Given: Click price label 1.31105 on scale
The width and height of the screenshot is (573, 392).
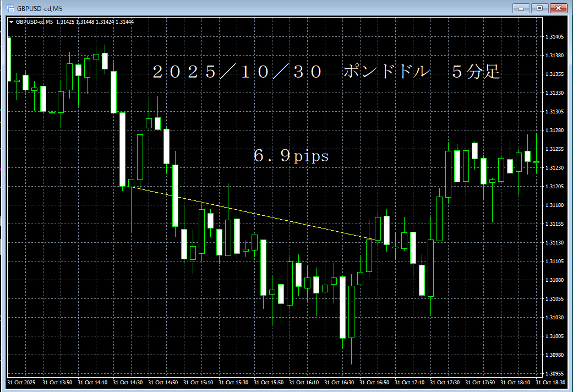Looking at the screenshot, I should pos(554,261).
